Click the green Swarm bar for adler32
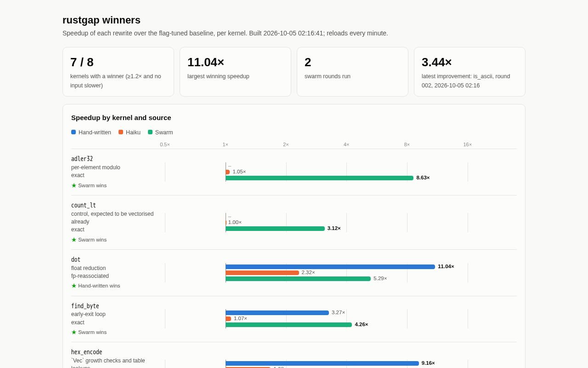 coord(320,178)
